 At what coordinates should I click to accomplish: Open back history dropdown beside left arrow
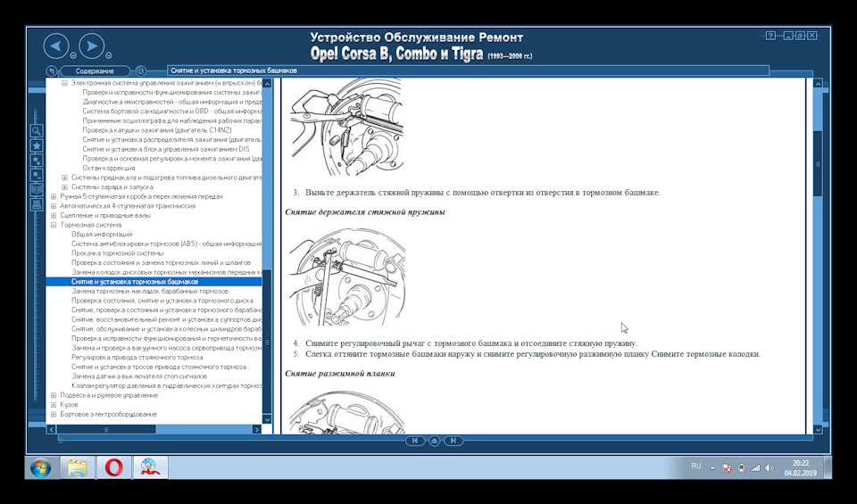pyautogui.click(x=72, y=55)
